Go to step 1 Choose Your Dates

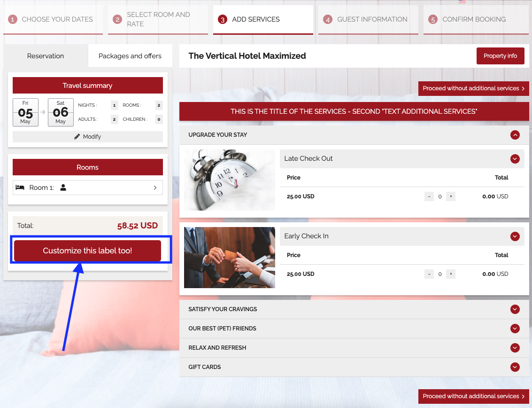(53, 19)
